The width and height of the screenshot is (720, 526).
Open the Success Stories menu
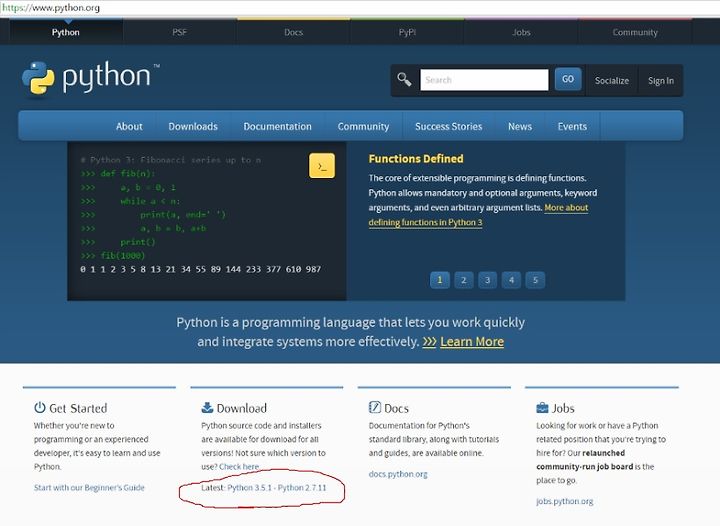click(449, 126)
